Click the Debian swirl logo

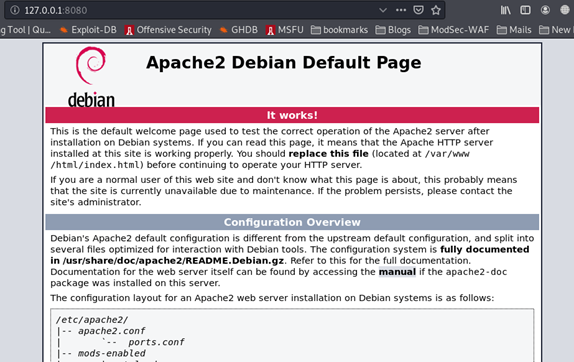(x=91, y=65)
